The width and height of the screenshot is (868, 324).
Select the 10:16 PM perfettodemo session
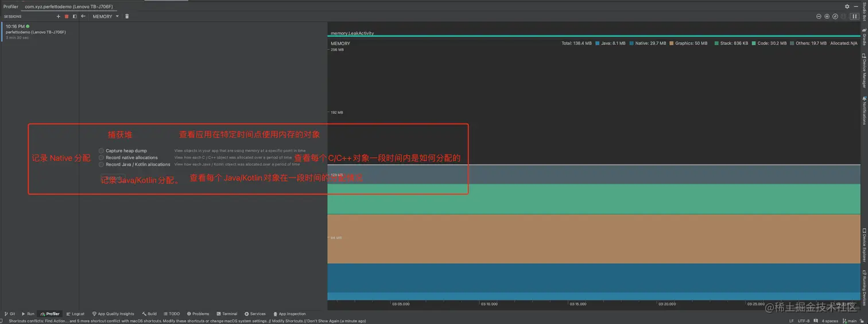point(39,32)
